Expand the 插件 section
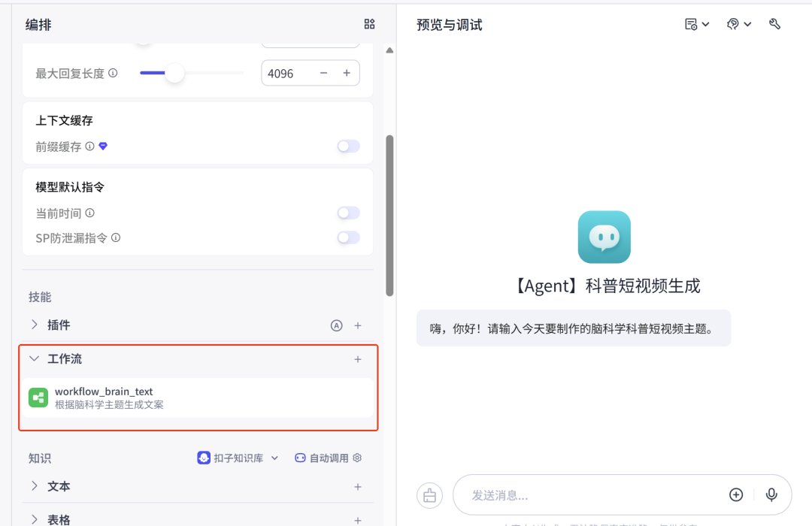The width and height of the screenshot is (812, 526). pyautogui.click(x=34, y=325)
